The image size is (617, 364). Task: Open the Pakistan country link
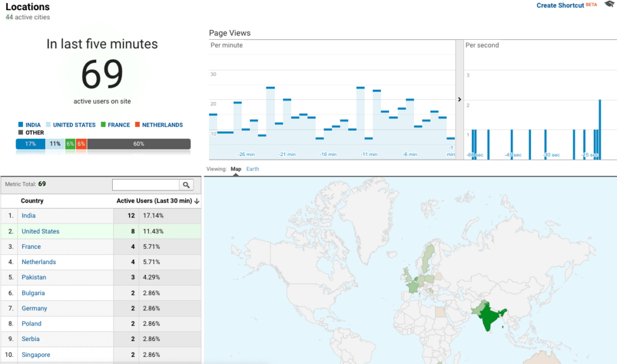34,277
